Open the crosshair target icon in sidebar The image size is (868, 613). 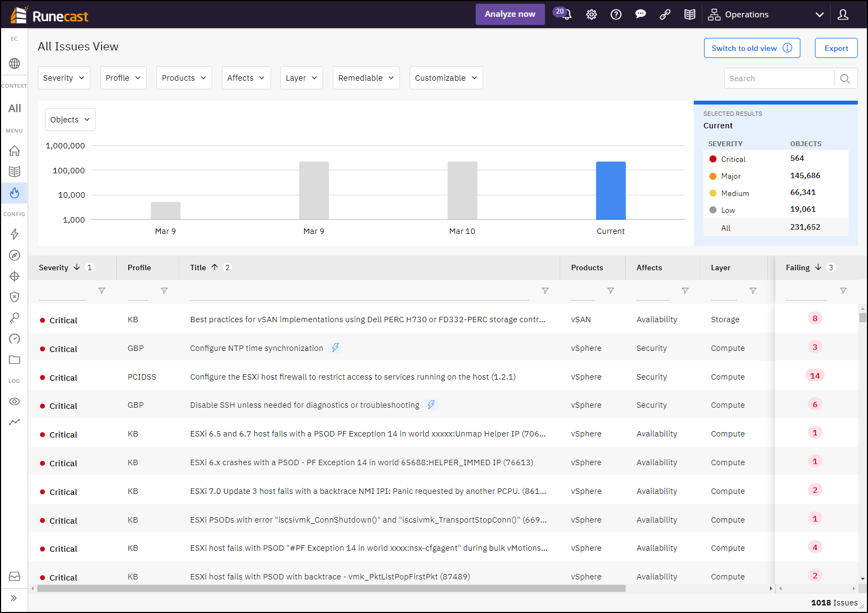(15, 276)
